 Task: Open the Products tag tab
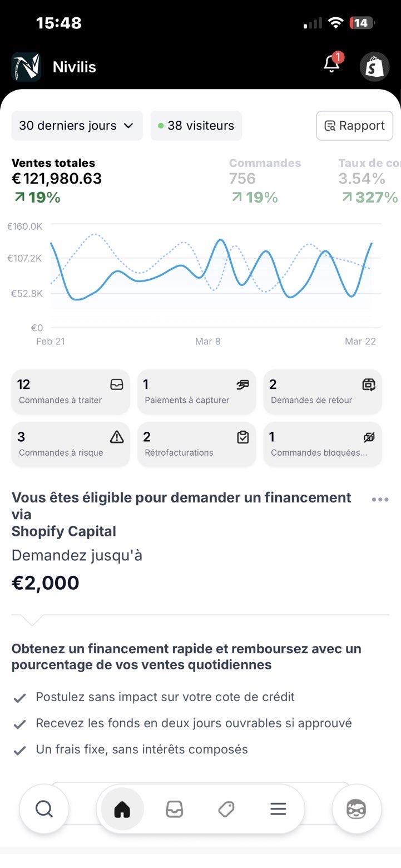226,809
